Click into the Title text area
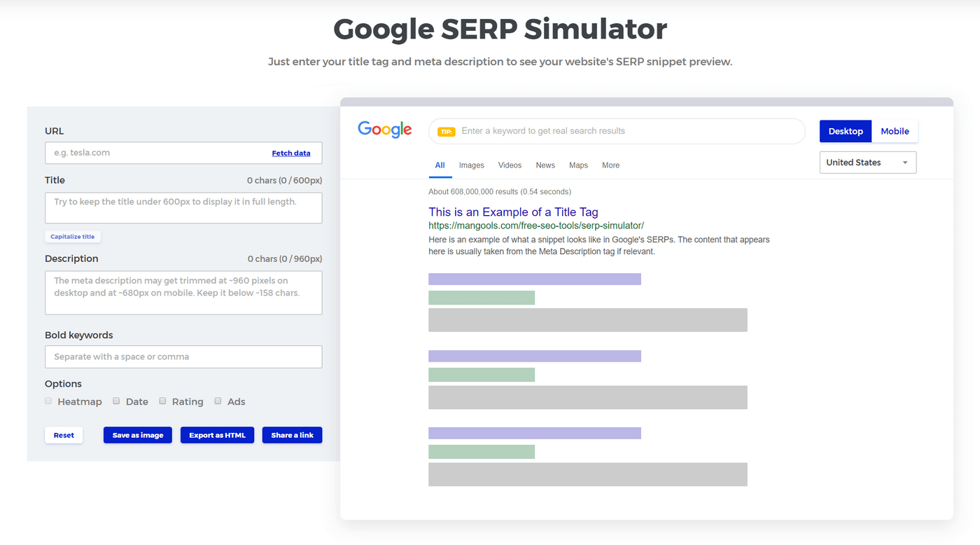This screenshot has height=545, width=980. 183,208
